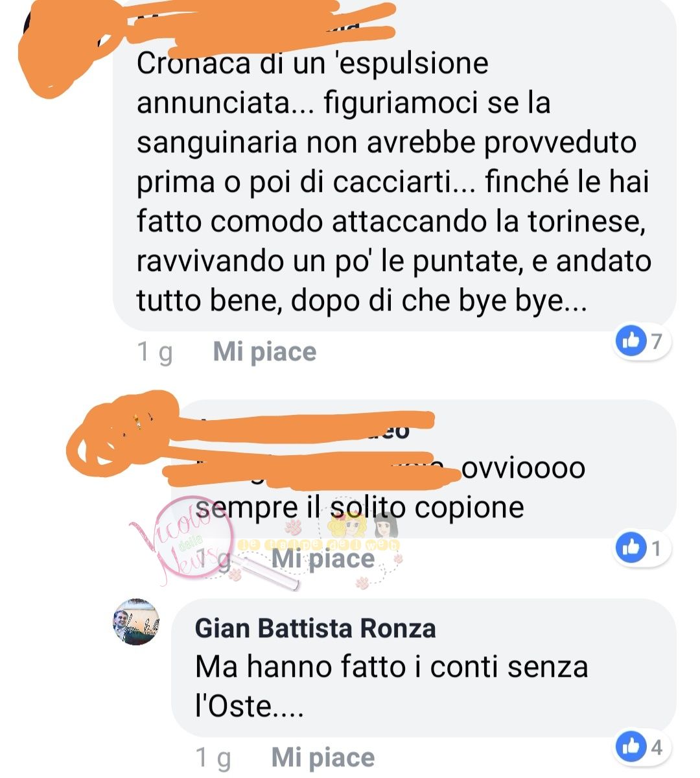Image resolution: width=700 pixels, height=778 pixels.
Task: Like the 'conti senza l'Oste' comment
Action: pyautogui.click(x=323, y=757)
